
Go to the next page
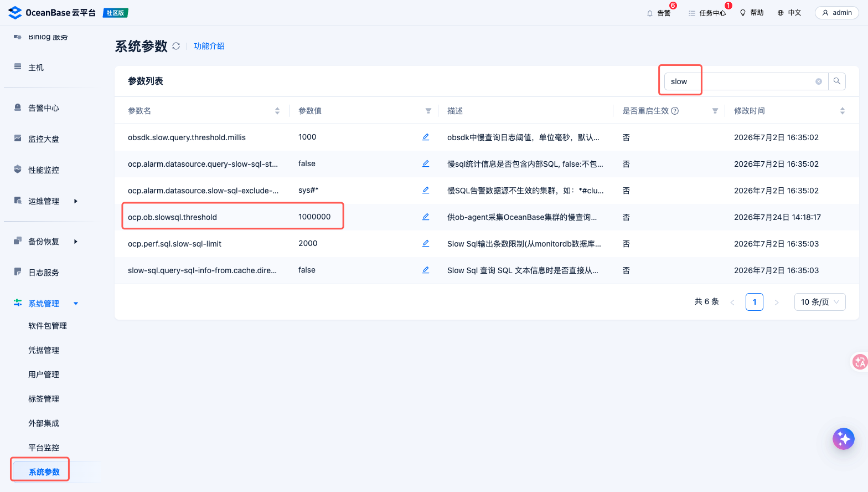point(777,302)
